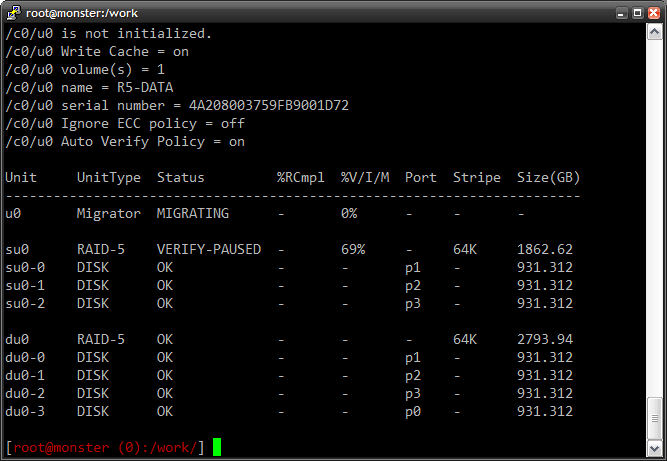Click 64K stripe in the du0 row

pyautogui.click(x=465, y=340)
